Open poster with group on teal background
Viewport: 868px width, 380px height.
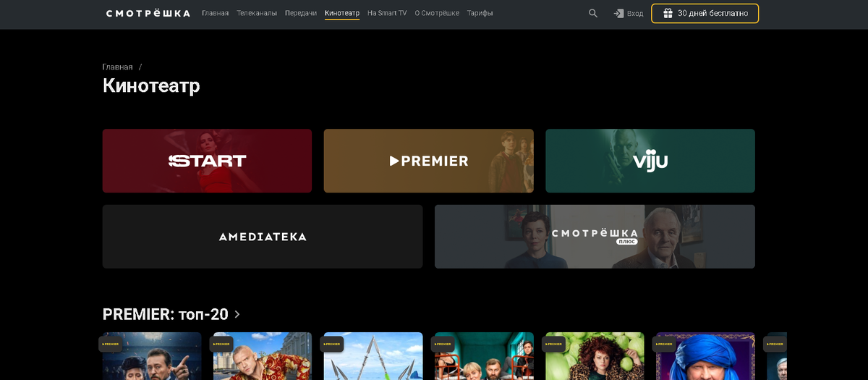point(484,356)
